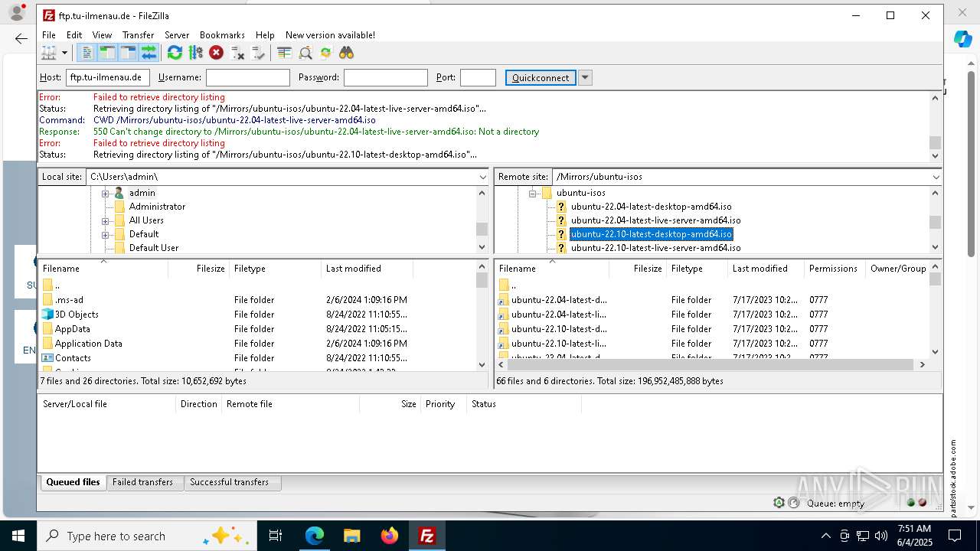Screen dimensions: 980x551
Task: Select ubuntu-22.04-latest-desktop-amd64.iso in remote tree
Action: click(651, 207)
